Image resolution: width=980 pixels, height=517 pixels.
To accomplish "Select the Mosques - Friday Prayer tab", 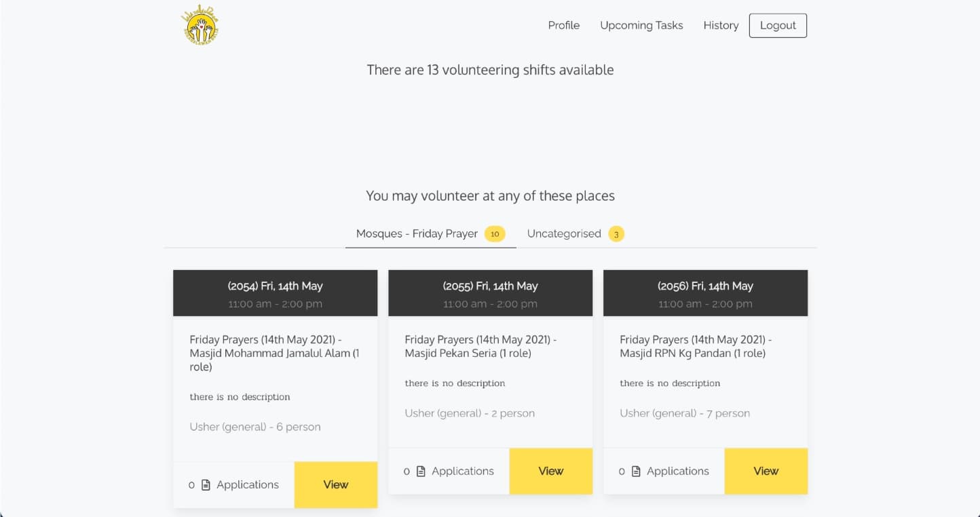I will pyautogui.click(x=417, y=234).
